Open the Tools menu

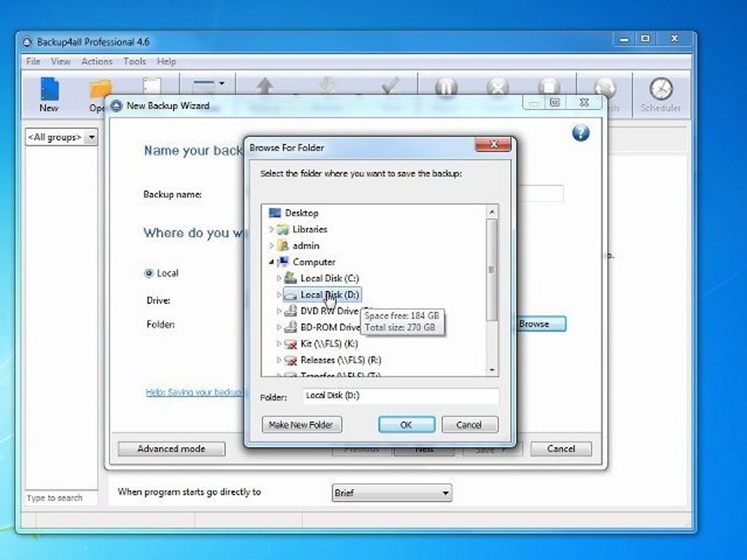point(135,61)
